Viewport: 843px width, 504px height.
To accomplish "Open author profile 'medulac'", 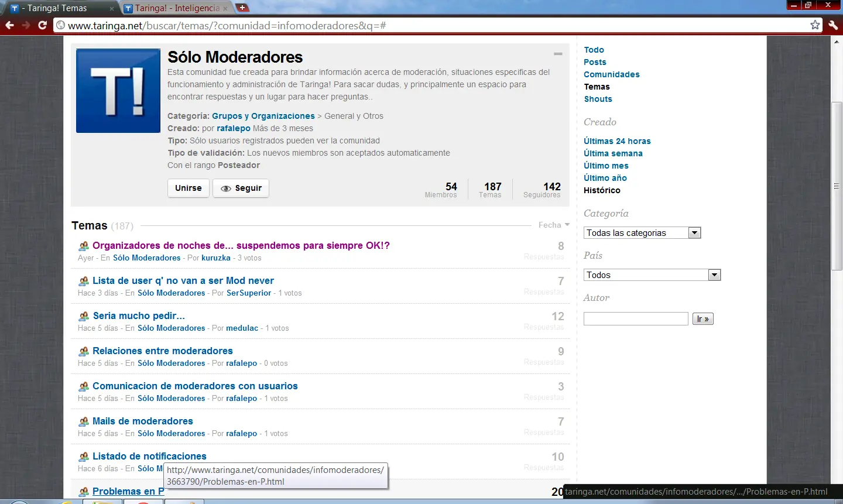I will [x=242, y=328].
